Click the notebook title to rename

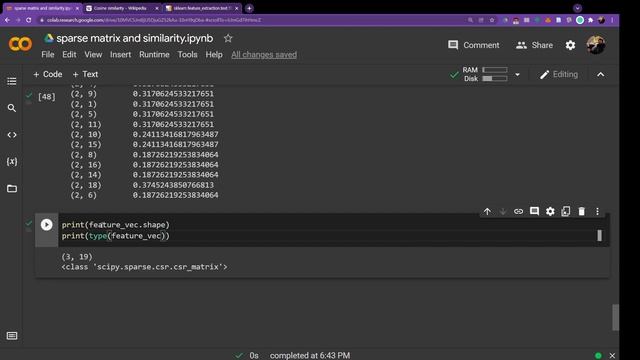135,38
